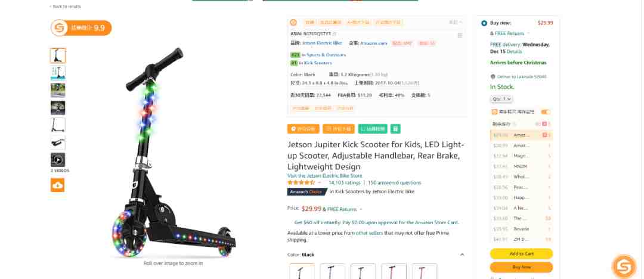Image resolution: width=644 pixels, height=279 pixels.
Task: Click the copy icon next to the ASIN
Action: tap(335, 34)
